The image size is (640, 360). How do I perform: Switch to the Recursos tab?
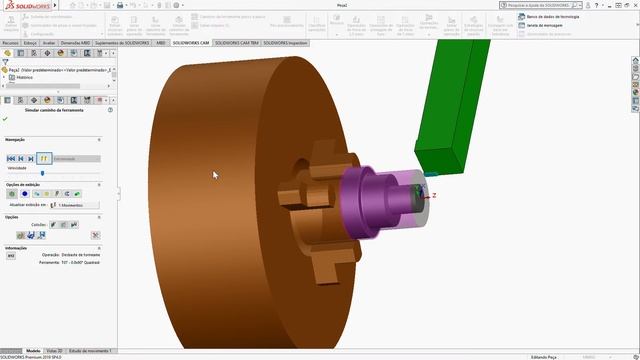[x=10, y=43]
